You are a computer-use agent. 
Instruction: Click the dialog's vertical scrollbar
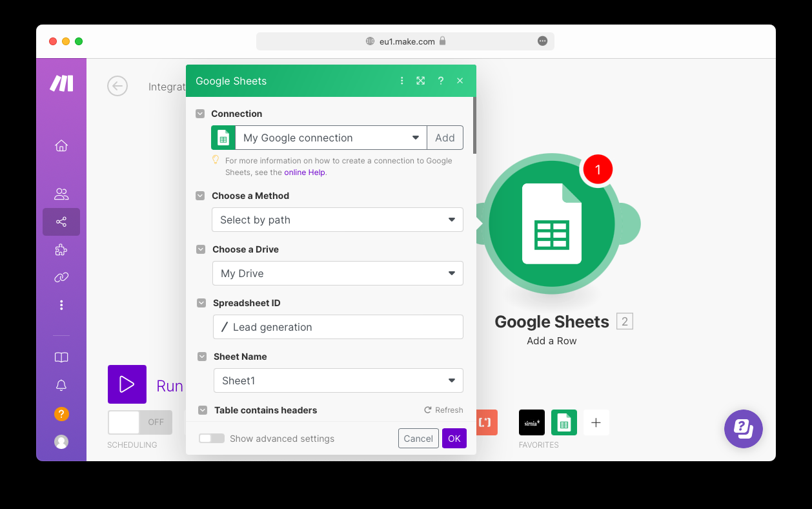click(x=474, y=125)
